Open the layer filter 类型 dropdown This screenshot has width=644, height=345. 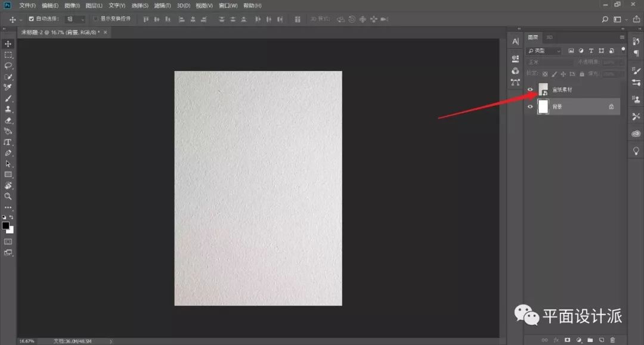[544, 51]
